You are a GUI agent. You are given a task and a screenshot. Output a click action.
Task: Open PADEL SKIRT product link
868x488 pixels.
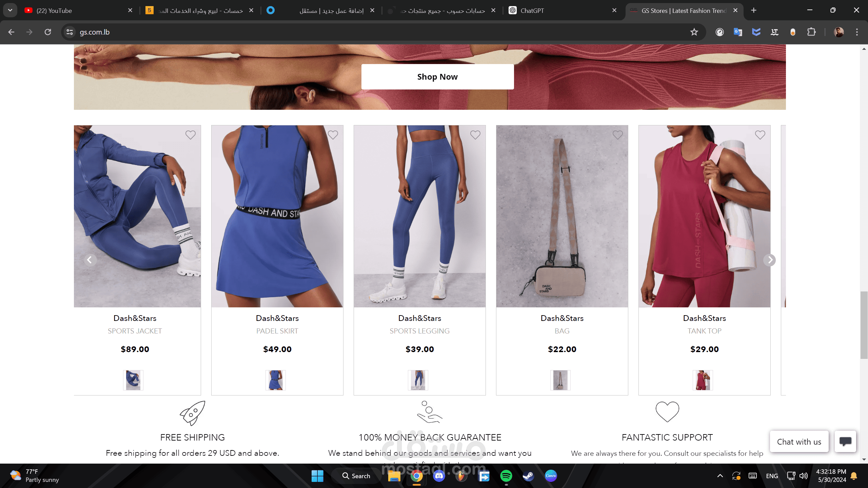(x=277, y=331)
